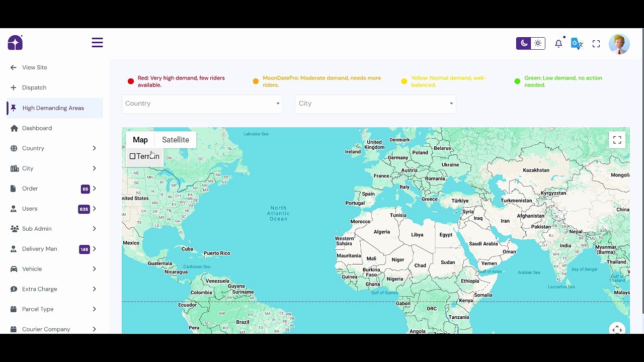Click the document icon beside Order
This screenshot has height=362, width=644.
13,189
